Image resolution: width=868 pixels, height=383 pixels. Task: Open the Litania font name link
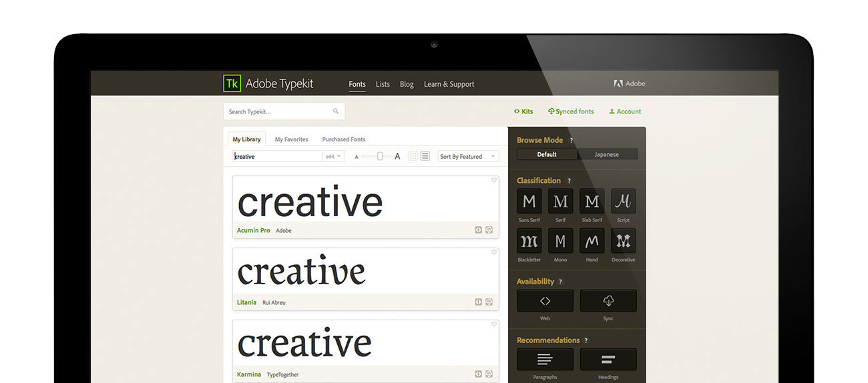[x=246, y=302]
